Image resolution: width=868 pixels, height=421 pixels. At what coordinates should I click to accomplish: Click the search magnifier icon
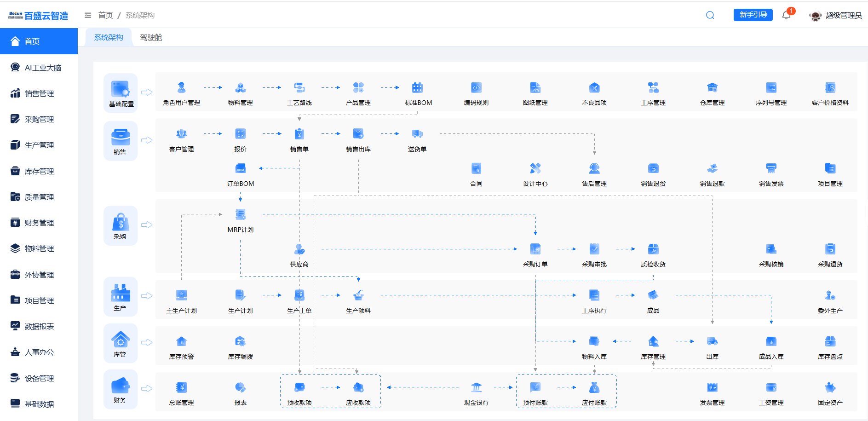(710, 15)
